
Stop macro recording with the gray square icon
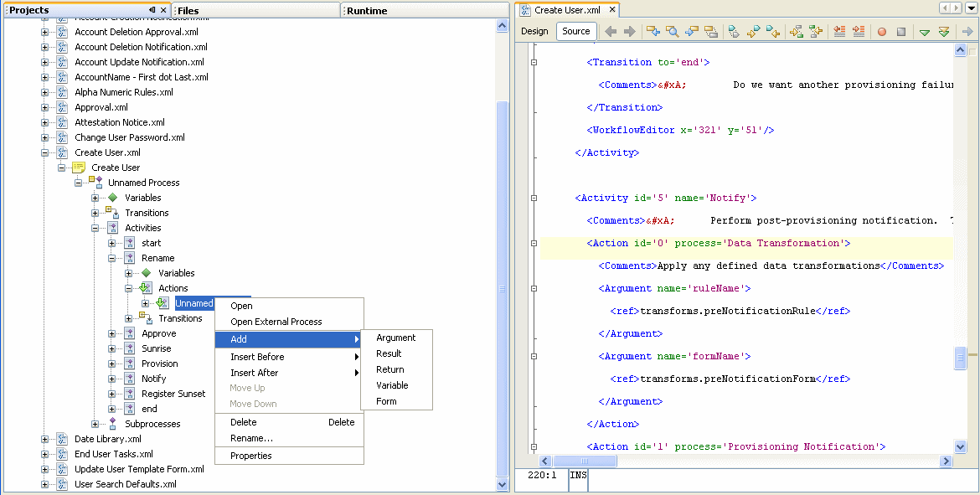point(900,31)
